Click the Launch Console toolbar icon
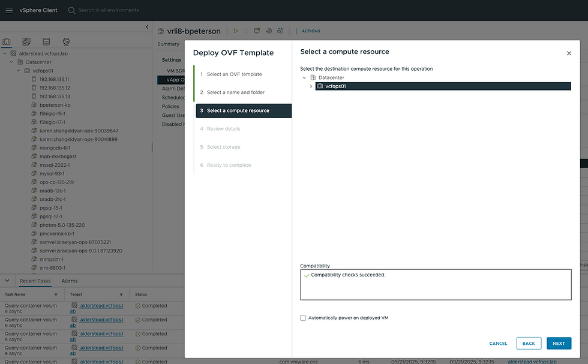This screenshot has height=364, width=588. (x=257, y=31)
